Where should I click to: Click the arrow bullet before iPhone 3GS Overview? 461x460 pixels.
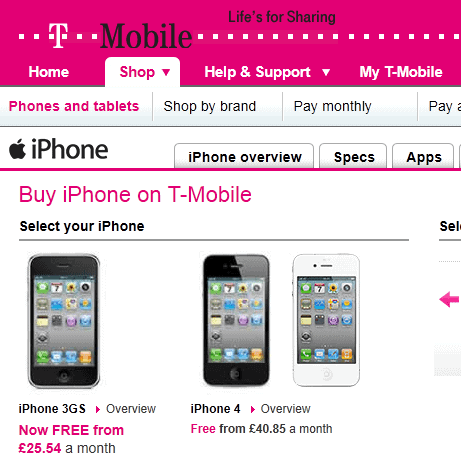[x=98, y=409]
